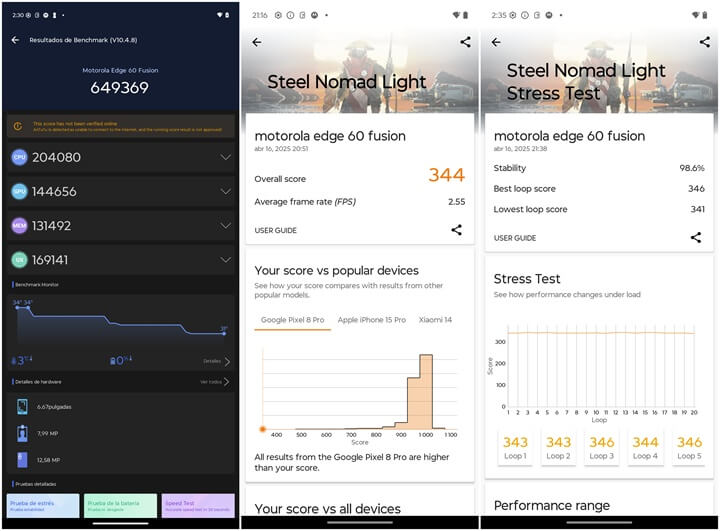720x531 pixels.
Task: Select Loop 4 score card 344
Action: click(x=645, y=448)
